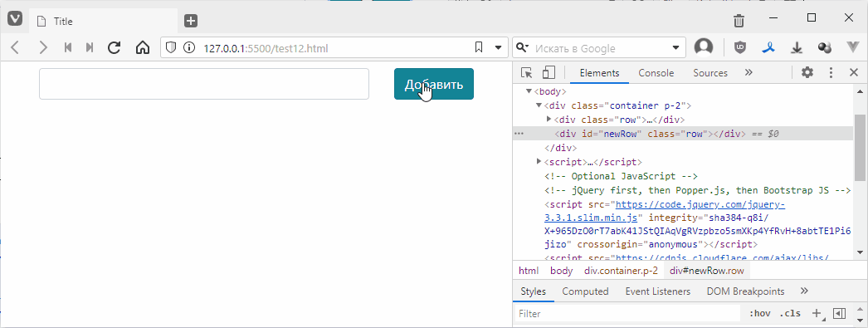Toggle the :hov element state panel
This screenshot has height=328, width=868.
759,314
